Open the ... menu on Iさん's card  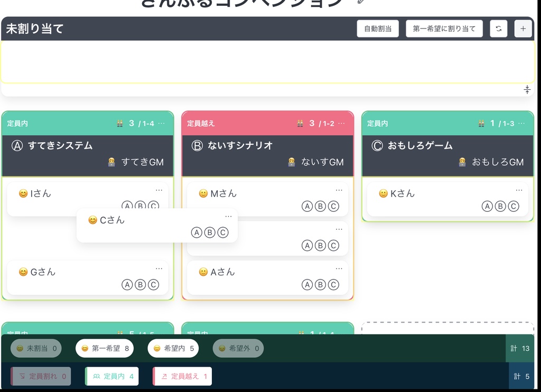coord(158,190)
